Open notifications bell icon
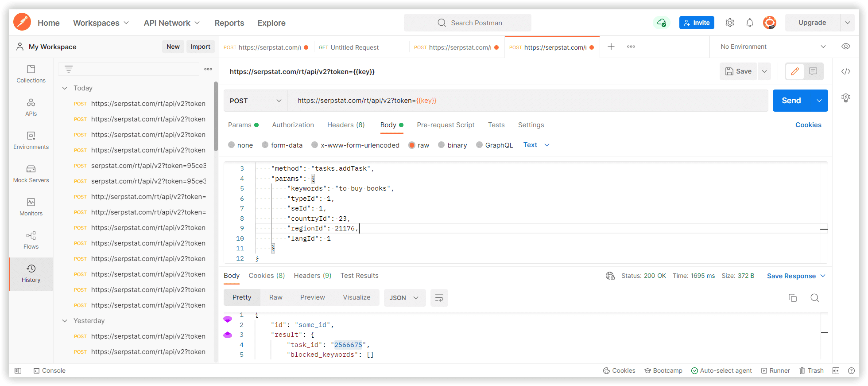 [x=750, y=23]
